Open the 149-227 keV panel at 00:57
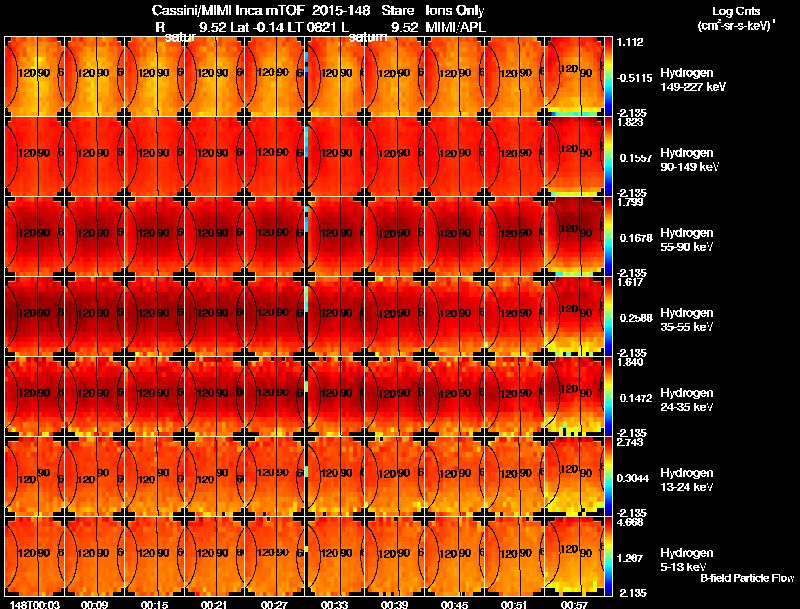The height and width of the screenshot is (609, 800). [574, 77]
